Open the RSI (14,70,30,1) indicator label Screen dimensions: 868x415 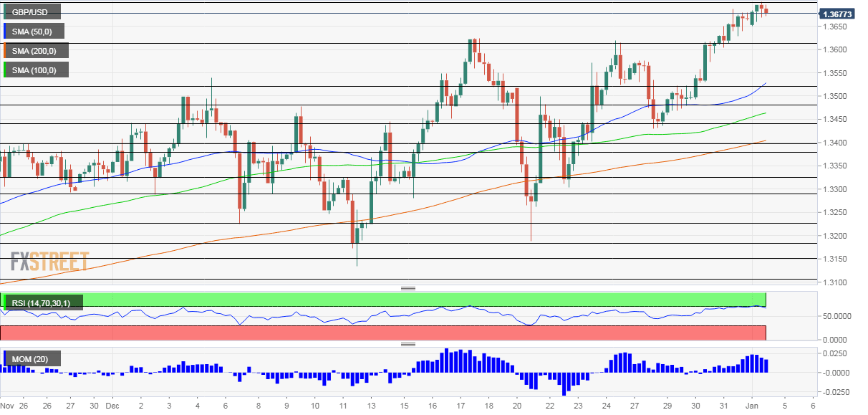[43, 302]
